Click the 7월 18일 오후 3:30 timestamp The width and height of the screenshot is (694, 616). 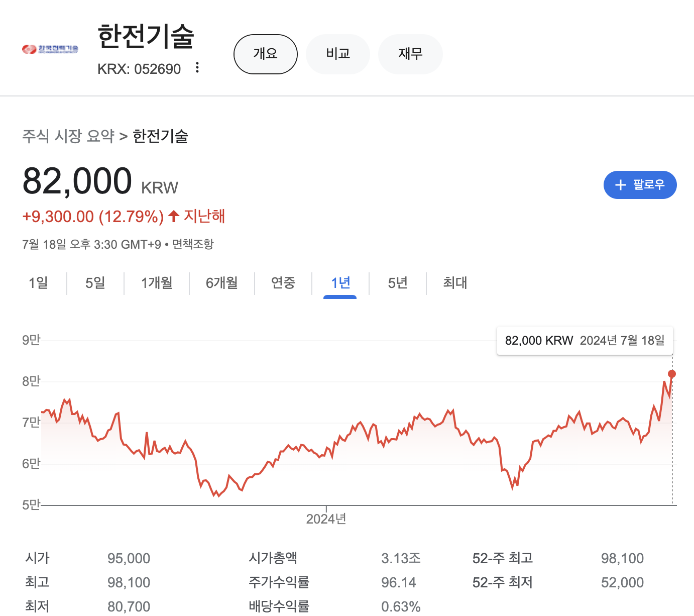[x=91, y=244]
